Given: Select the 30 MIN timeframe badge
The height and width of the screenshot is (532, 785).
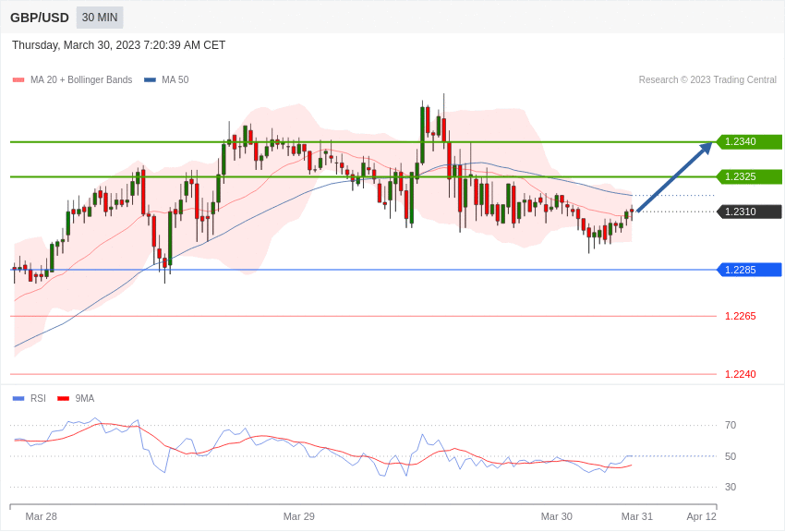Looking at the screenshot, I should (x=100, y=18).
